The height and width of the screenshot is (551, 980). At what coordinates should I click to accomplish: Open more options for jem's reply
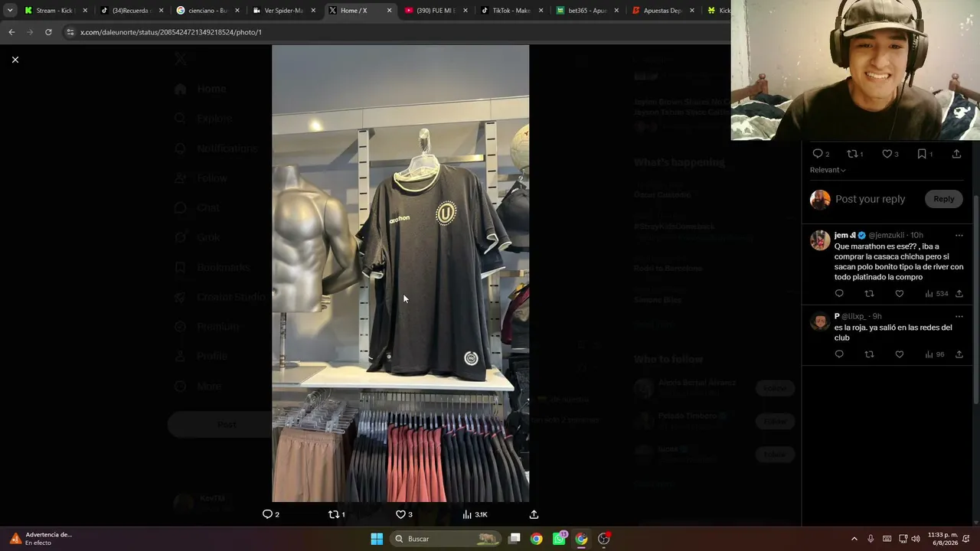[x=959, y=235]
